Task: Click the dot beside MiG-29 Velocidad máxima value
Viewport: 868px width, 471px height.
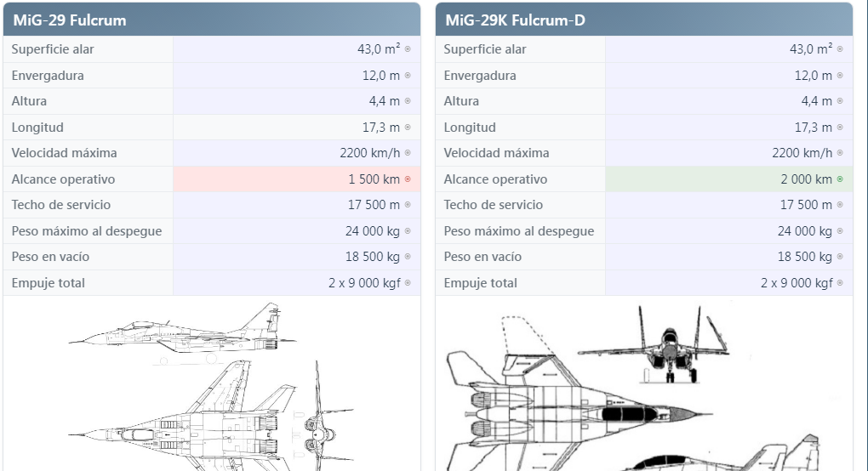Action: (x=408, y=153)
